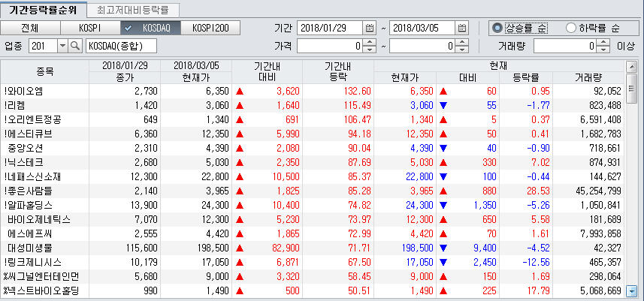This screenshot has height=301, width=644.
Task: Open the end date calendar picker
Action: (462, 28)
